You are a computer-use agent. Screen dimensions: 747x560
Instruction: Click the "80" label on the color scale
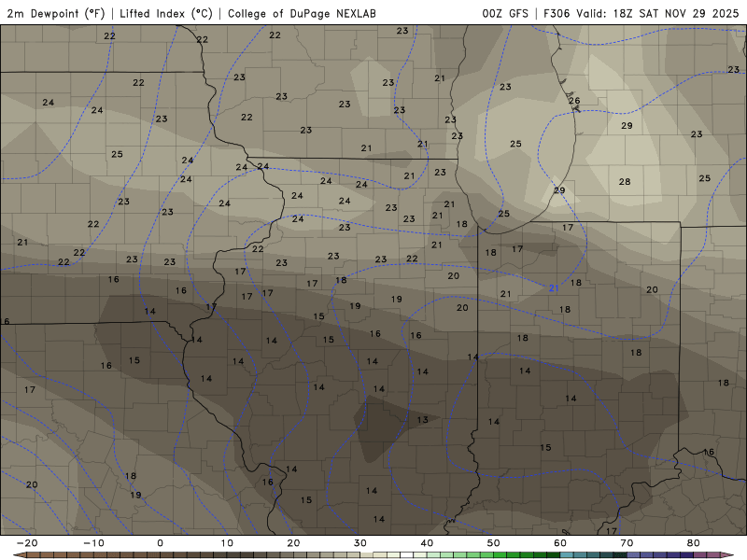point(694,543)
